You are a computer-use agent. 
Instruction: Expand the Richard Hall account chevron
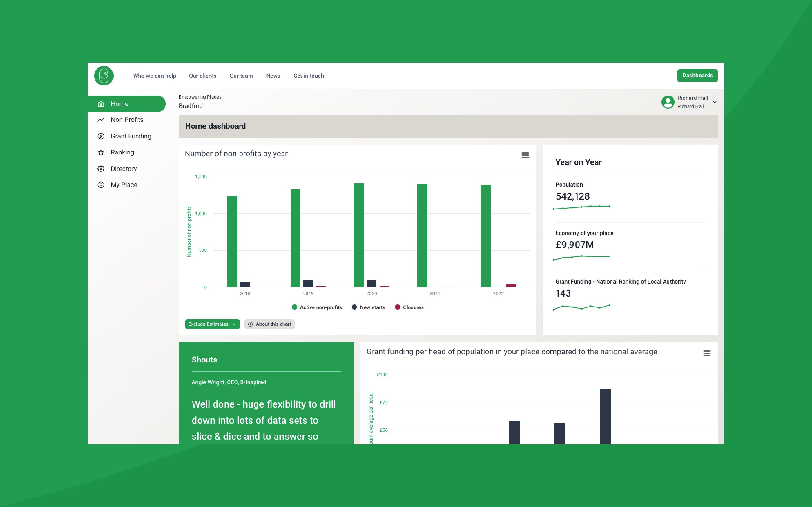[715, 102]
